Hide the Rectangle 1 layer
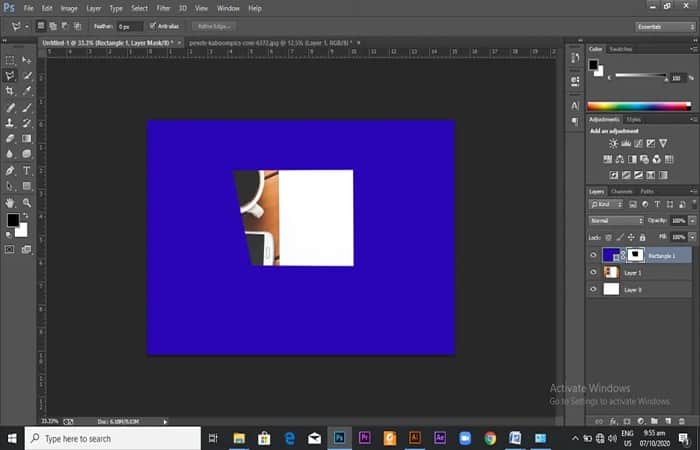The width and height of the screenshot is (700, 450). [593, 255]
